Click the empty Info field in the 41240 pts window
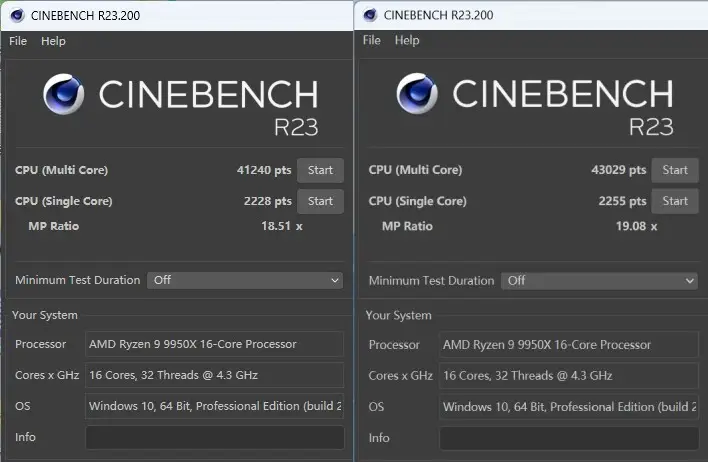 coord(214,437)
